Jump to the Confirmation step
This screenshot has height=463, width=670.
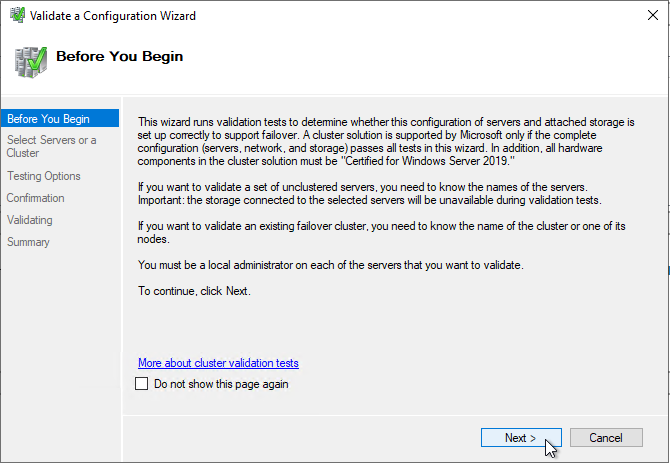pos(35,198)
